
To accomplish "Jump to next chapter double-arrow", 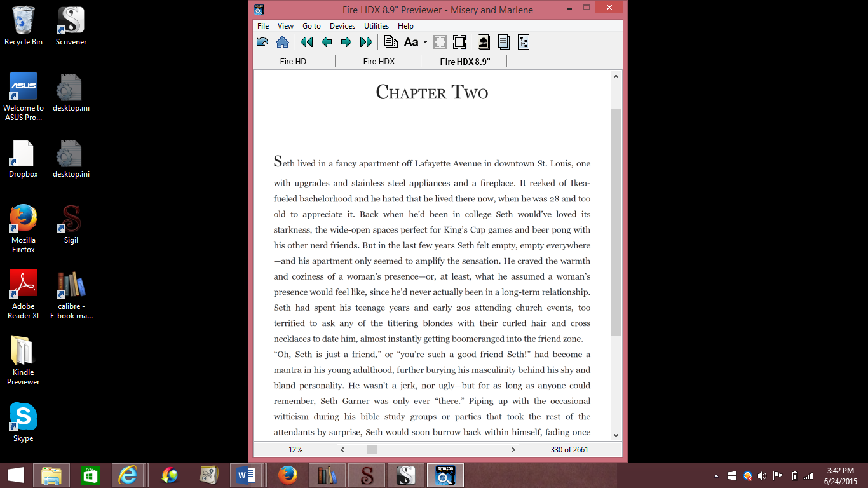I will click(x=366, y=42).
